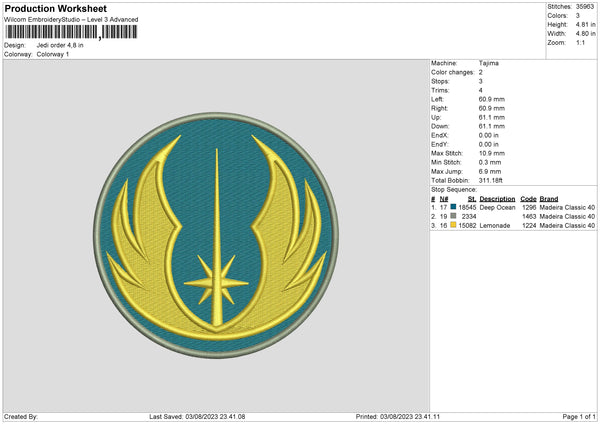Image resolution: width=600 pixels, height=424 pixels.
Task: Click the Jedi order embroidery design preview
Action: tap(216, 235)
